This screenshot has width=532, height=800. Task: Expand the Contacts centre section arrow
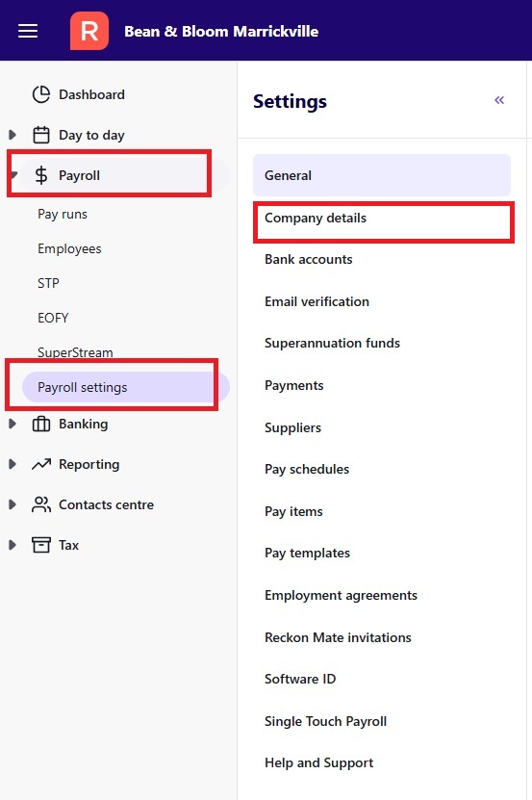[13, 504]
